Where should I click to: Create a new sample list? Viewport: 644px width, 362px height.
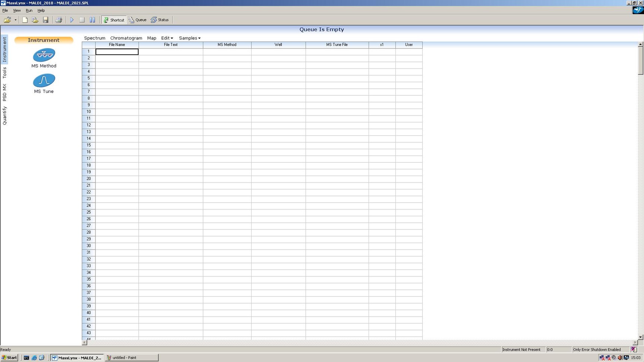(25, 20)
